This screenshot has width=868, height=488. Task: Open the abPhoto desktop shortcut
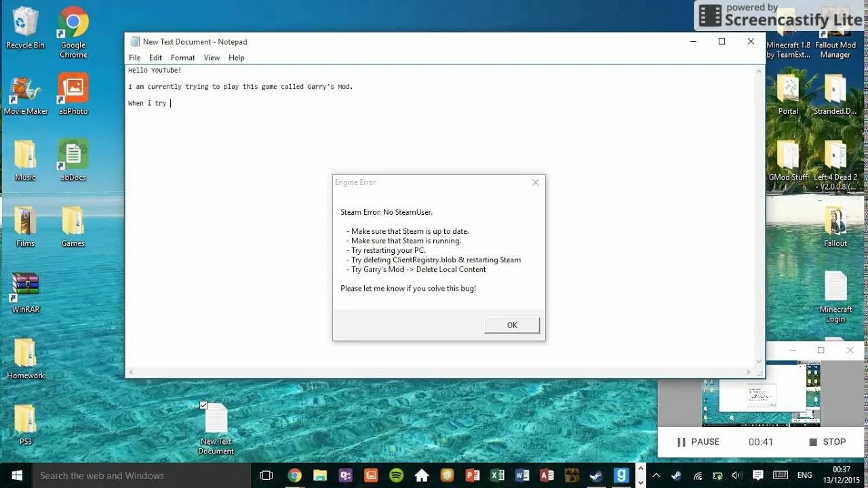coord(73,94)
